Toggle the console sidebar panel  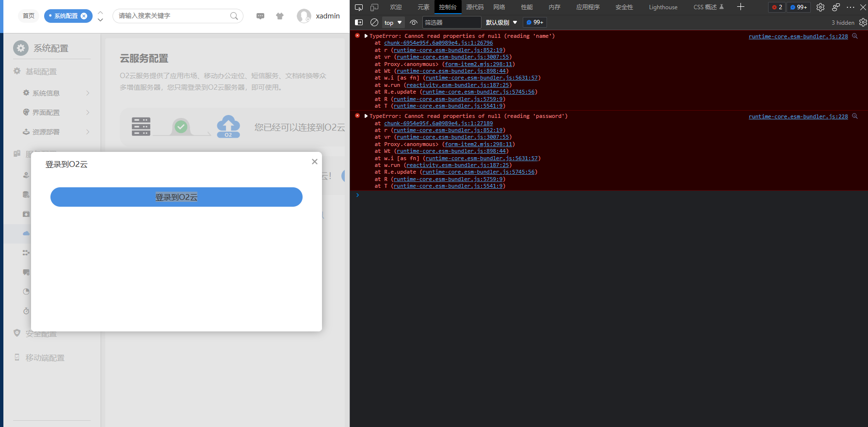(x=359, y=22)
